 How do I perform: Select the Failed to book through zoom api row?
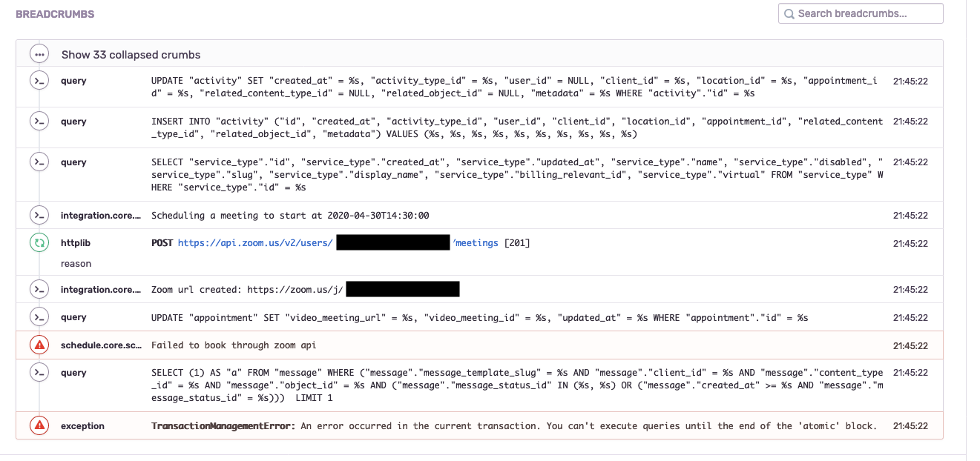(479, 345)
